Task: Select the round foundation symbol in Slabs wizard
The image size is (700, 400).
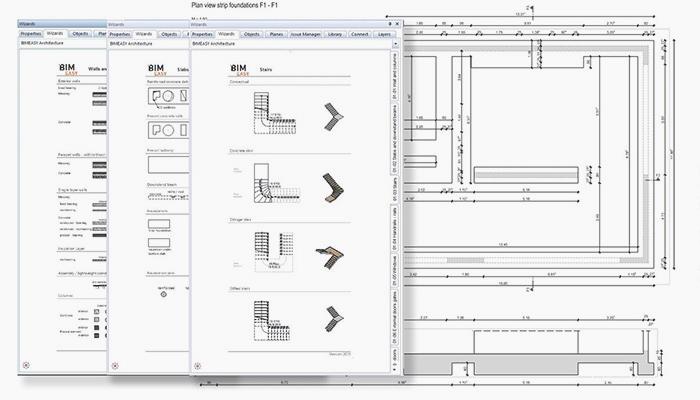Action: pyautogui.click(x=162, y=292)
